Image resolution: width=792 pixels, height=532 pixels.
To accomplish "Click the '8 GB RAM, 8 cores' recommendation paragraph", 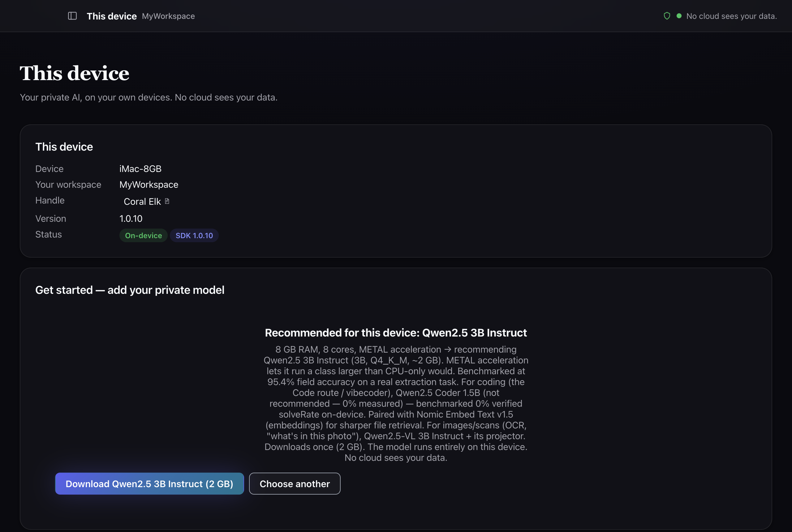I will pyautogui.click(x=396, y=403).
